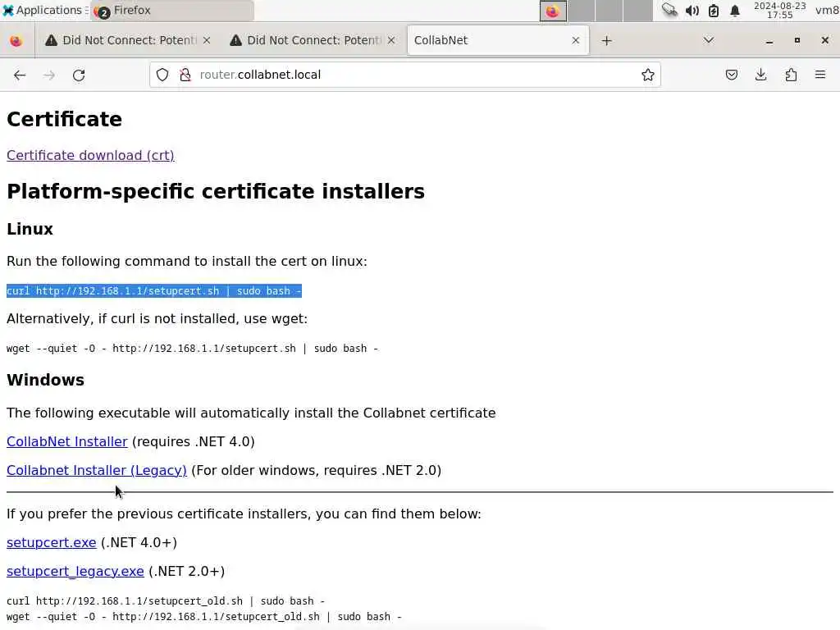Open the Firefox View pinned icon

click(x=16, y=41)
